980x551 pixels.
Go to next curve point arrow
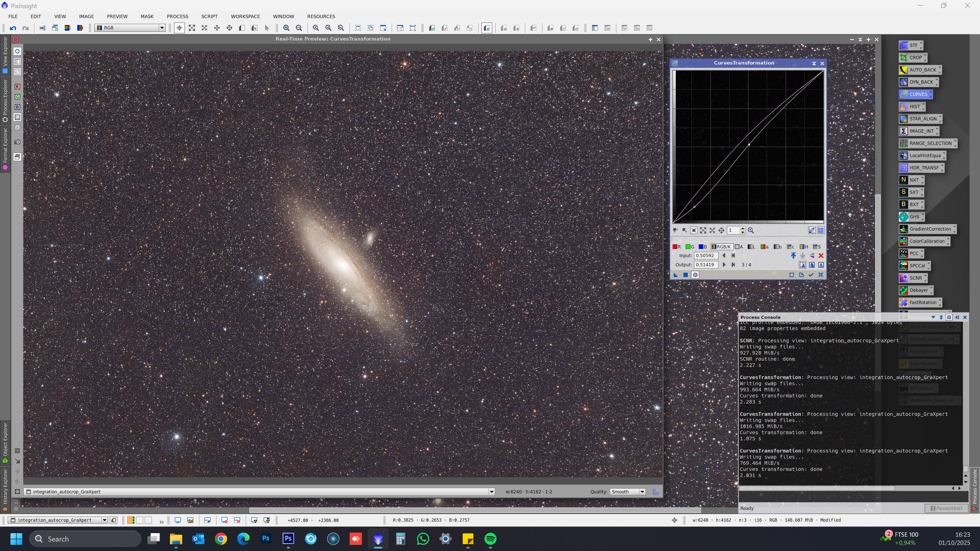(x=724, y=265)
